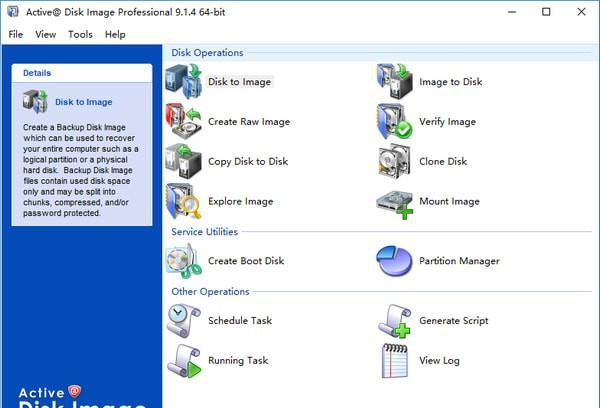Select the Running Task label
Screen dimensions: 600x408
pos(238,360)
